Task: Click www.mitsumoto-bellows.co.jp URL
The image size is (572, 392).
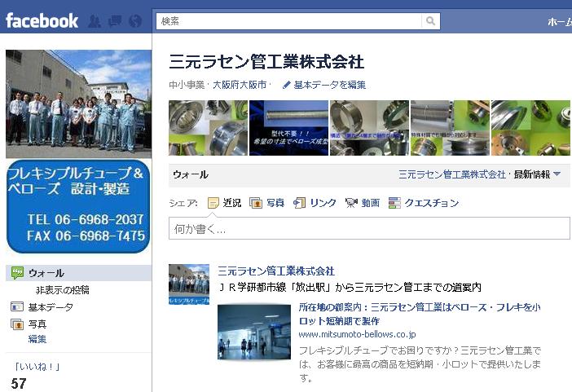Action: [357, 334]
